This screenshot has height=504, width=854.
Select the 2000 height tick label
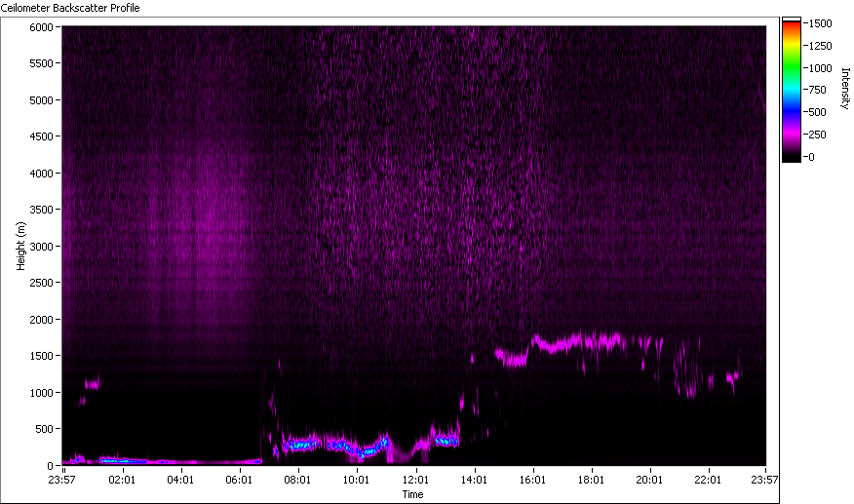(41, 320)
